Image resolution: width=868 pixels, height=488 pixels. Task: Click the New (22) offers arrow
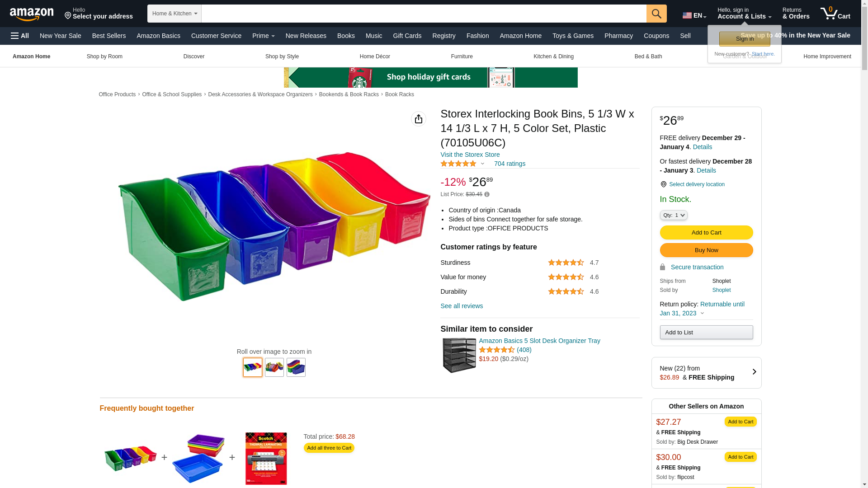[x=754, y=372]
